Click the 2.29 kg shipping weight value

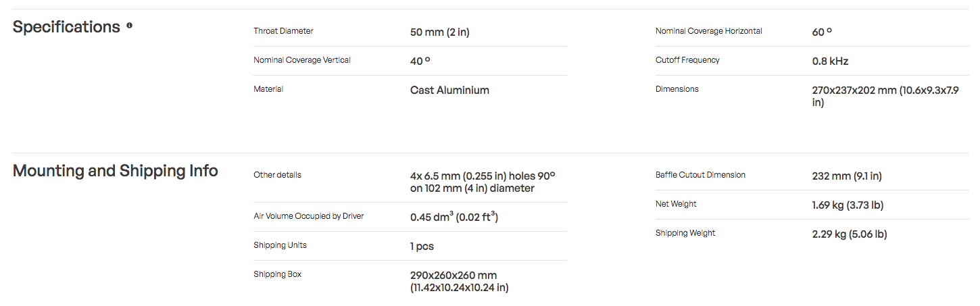click(x=850, y=234)
